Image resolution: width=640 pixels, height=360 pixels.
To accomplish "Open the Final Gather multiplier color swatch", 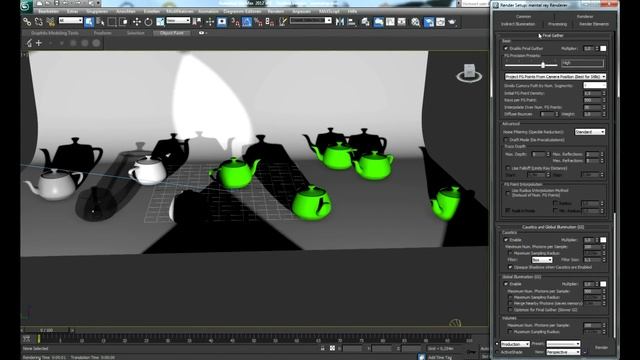I will click(603, 49).
